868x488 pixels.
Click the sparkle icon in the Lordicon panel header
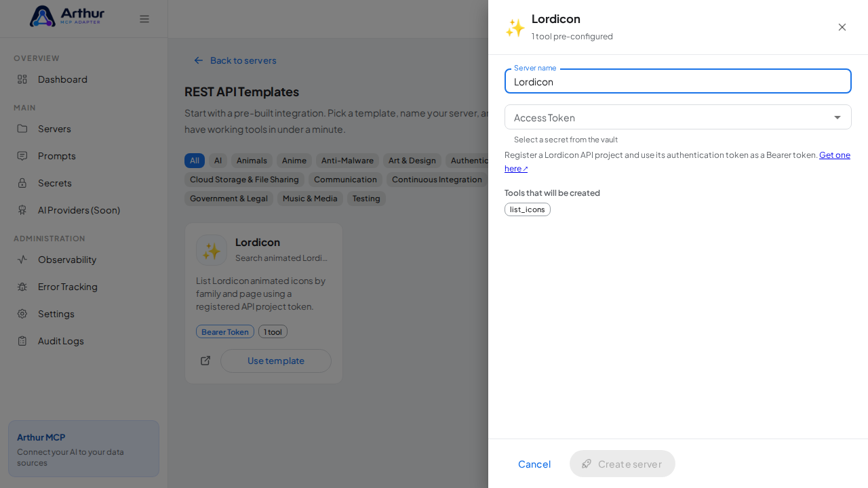[515, 28]
